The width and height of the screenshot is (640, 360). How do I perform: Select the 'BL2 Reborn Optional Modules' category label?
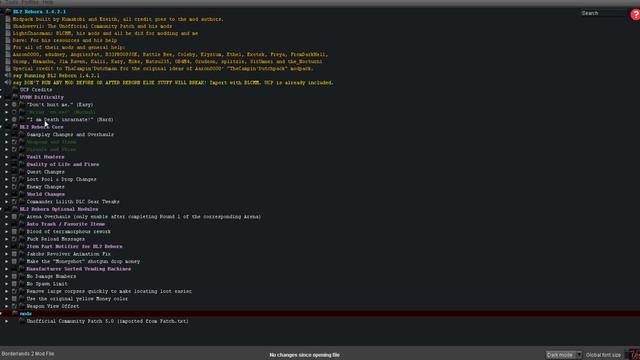tap(59, 209)
